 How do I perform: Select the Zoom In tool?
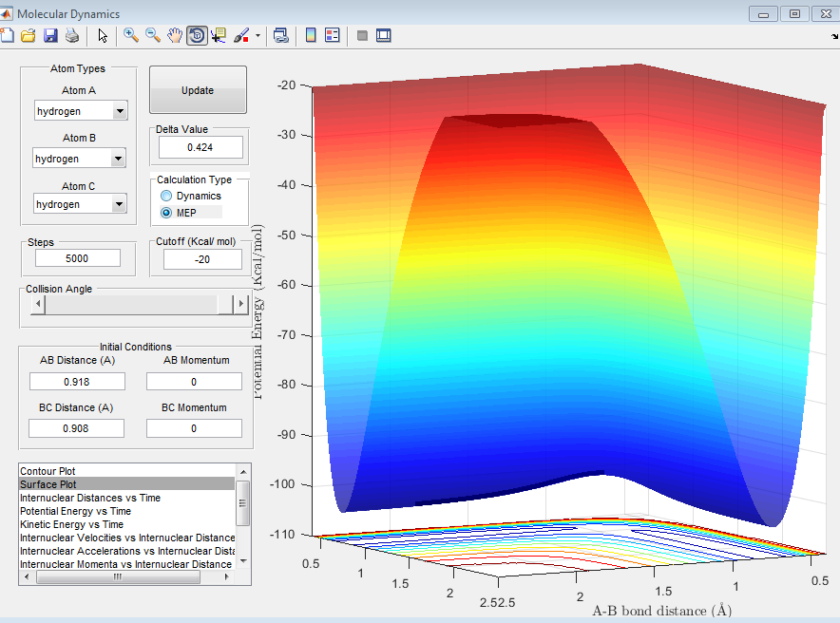click(130, 35)
